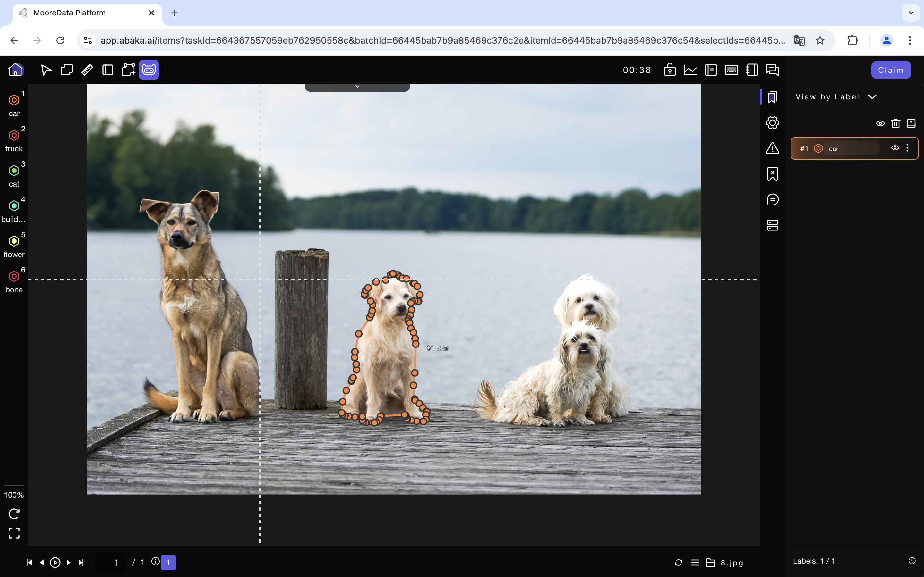Expand the View by Label dropdown
Screen dimensions: 924x577
pos(872,97)
